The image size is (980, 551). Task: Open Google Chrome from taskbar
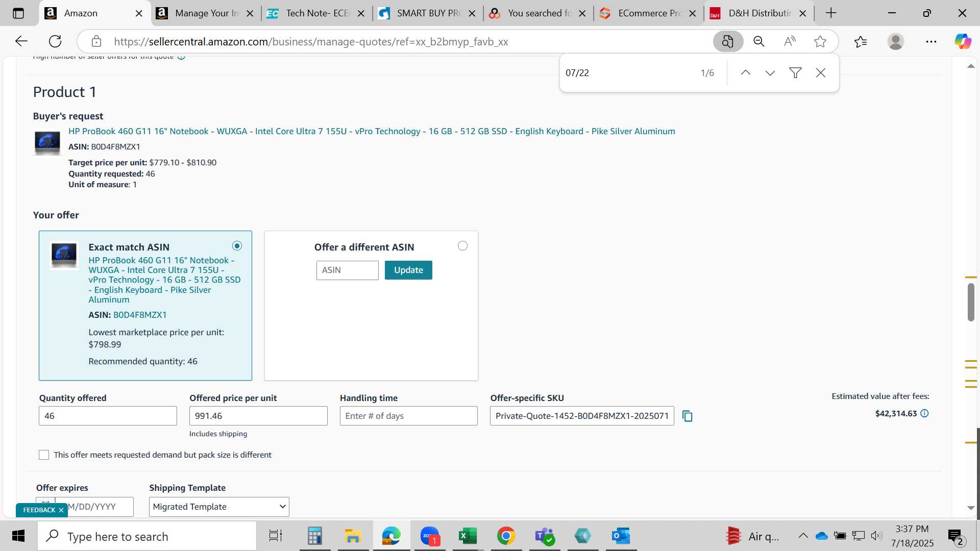pyautogui.click(x=506, y=536)
